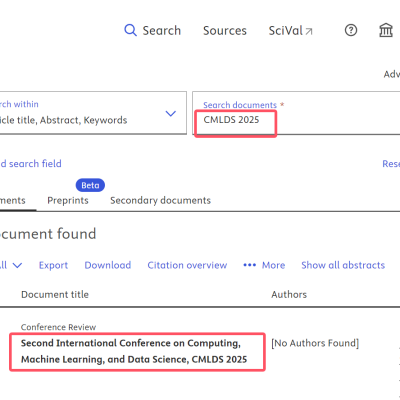Switch to the Preprints tab
This screenshot has height=400, width=400.
point(68,200)
